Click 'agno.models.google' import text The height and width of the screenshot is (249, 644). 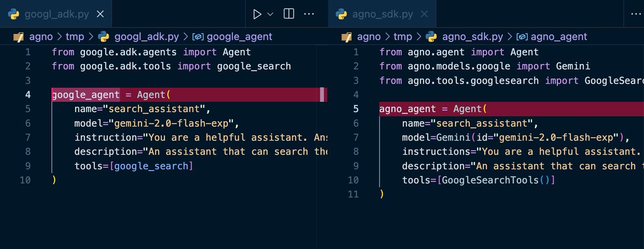(x=459, y=67)
